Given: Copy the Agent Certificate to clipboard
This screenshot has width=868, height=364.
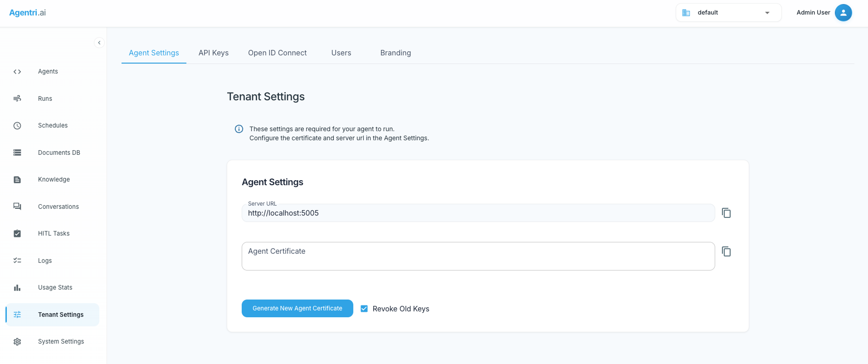Looking at the screenshot, I should (726, 251).
